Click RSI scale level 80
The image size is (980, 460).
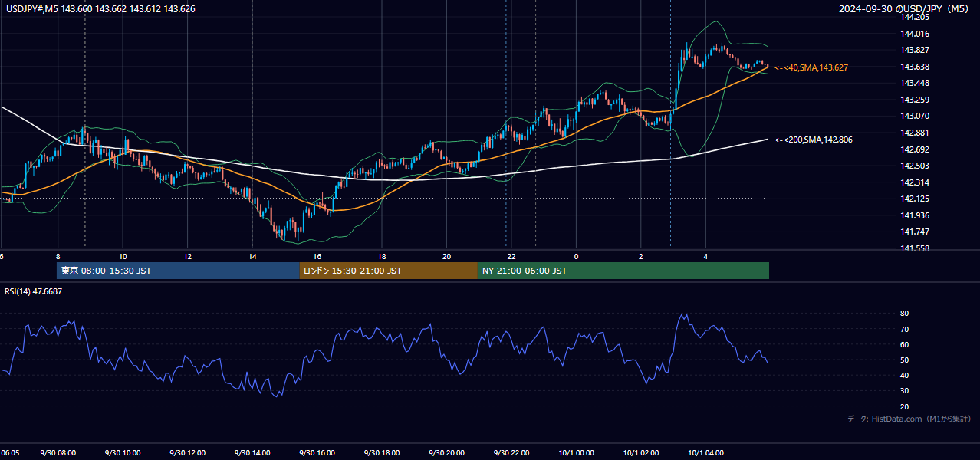(905, 314)
